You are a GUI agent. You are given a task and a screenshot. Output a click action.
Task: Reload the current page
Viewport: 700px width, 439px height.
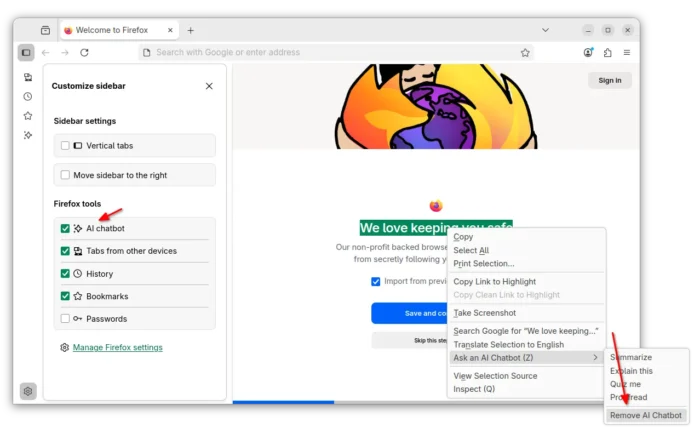pos(84,52)
